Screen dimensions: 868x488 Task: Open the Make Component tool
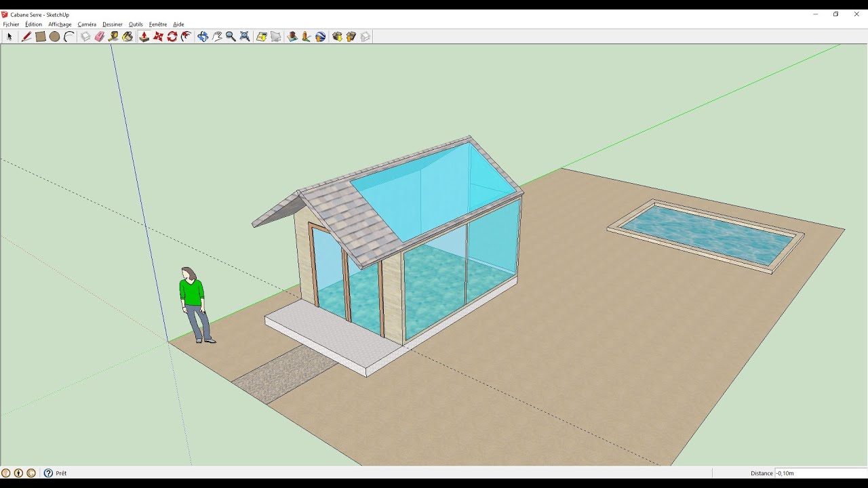[85, 37]
